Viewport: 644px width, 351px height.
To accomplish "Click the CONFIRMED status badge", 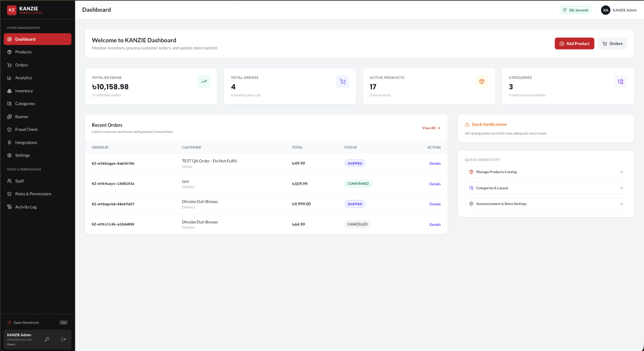I will (x=358, y=184).
